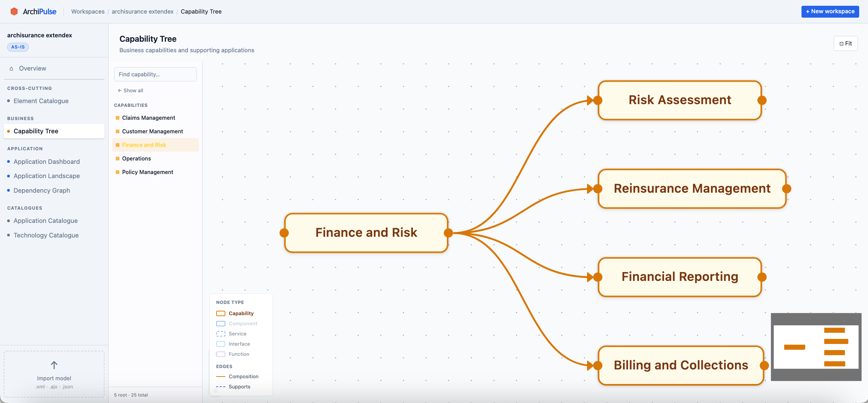Switch to Application Dashboard view
This screenshot has height=403, width=868.
(46, 161)
